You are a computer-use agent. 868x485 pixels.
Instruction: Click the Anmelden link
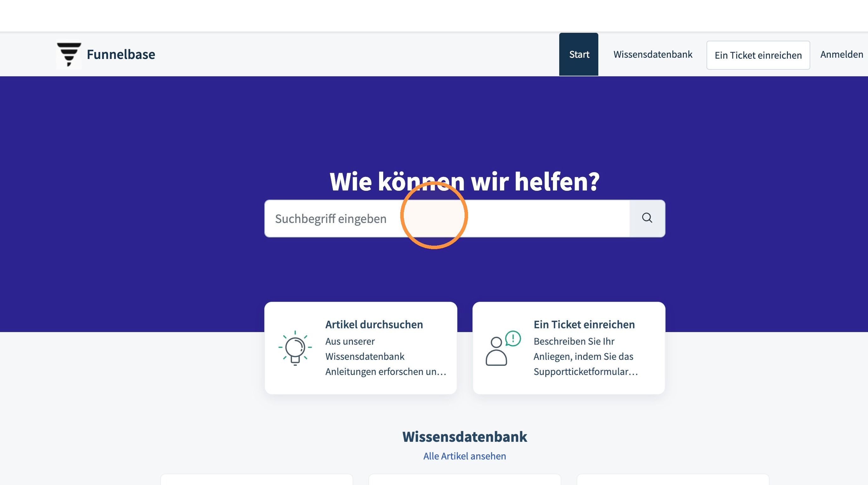pyautogui.click(x=842, y=54)
